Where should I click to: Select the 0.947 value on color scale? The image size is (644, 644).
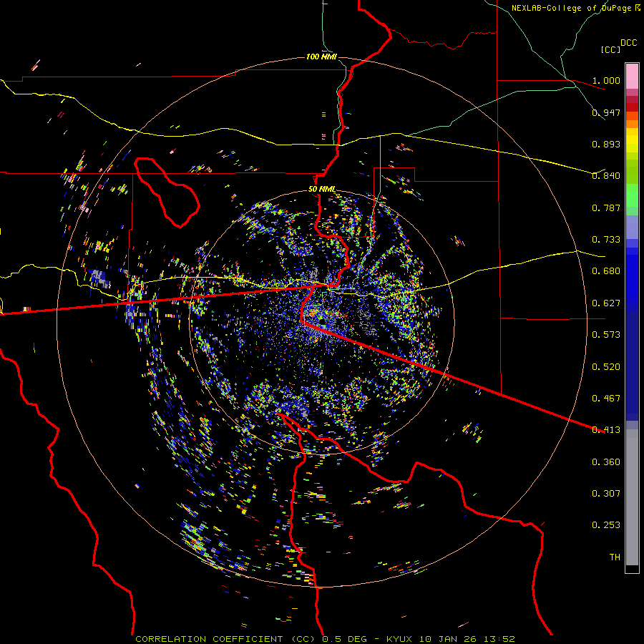click(x=606, y=112)
